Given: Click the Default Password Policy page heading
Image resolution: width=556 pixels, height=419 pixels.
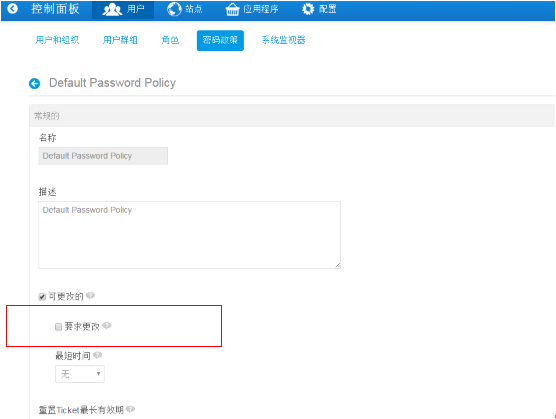Looking at the screenshot, I should pos(112,83).
